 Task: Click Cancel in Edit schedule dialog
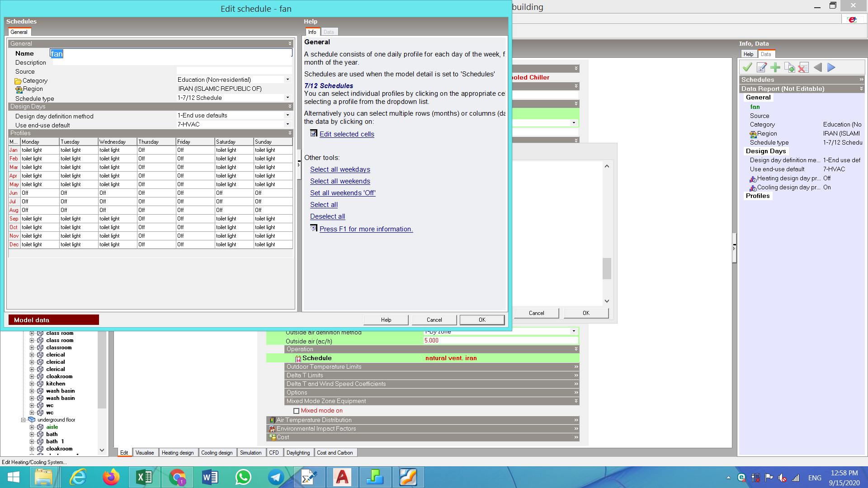pyautogui.click(x=434, y=320)
